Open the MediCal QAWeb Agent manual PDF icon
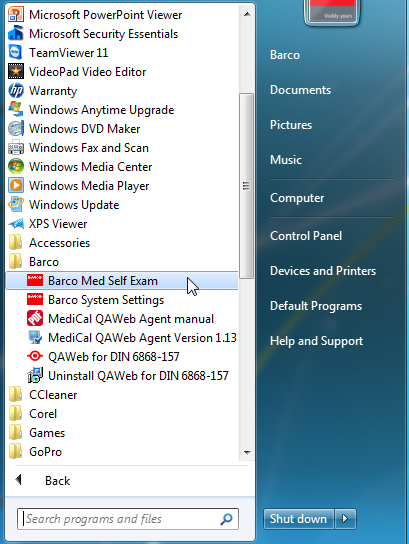The width and height of the screenshot is (409, 544). click(x=35, y=318)
